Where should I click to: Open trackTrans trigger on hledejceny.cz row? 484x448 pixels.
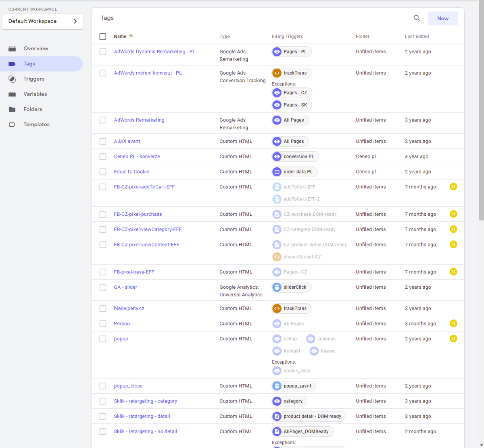(292, 308)
